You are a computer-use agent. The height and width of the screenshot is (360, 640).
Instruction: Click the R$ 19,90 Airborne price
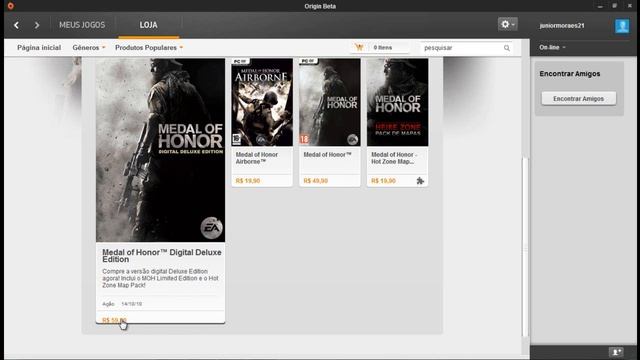(x=248, y=181)
